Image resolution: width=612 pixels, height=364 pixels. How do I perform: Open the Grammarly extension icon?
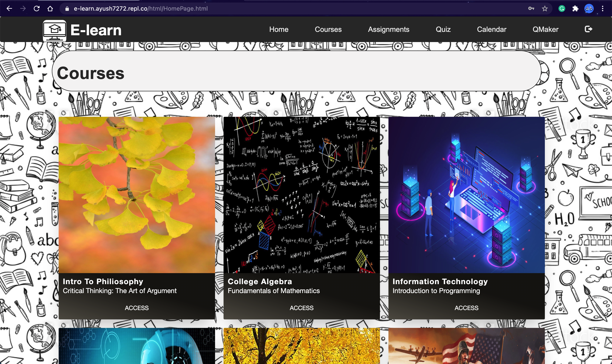pyautogui.click(x=562, y=8)
